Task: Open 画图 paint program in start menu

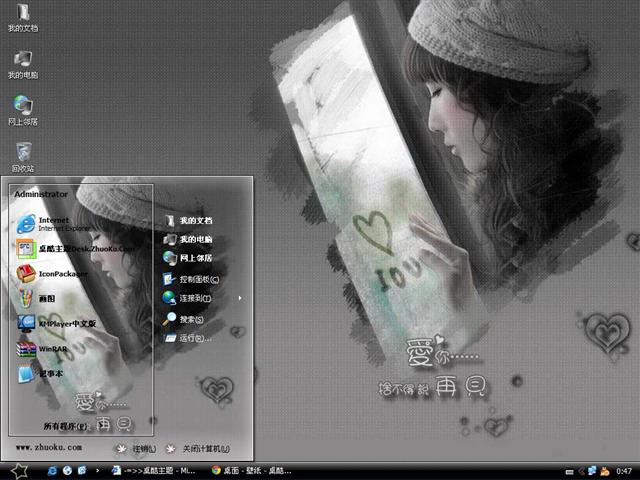Action: coord(36,298)
